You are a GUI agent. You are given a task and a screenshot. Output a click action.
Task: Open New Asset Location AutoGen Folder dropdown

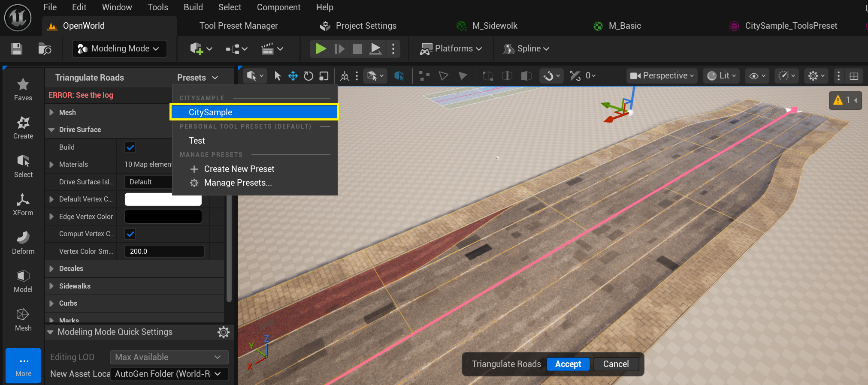pos(169,374)
